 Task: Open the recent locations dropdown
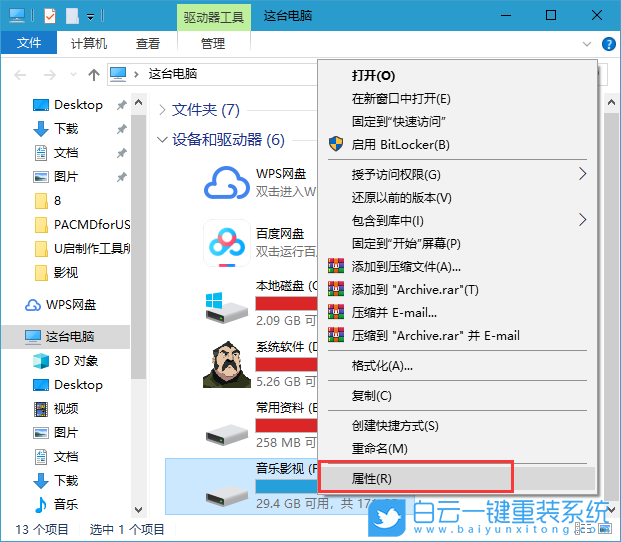(x=73, y=74)
